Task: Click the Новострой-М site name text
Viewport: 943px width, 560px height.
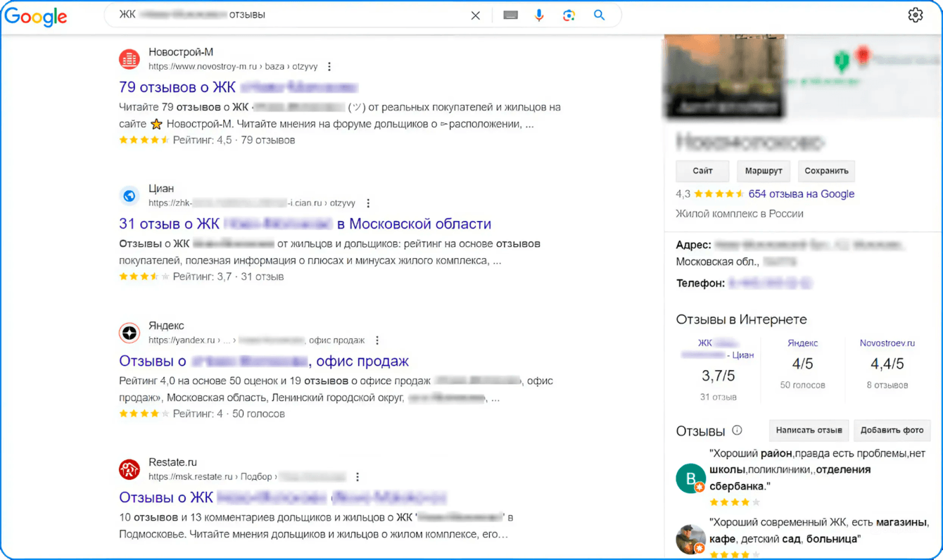Action: 181,52
